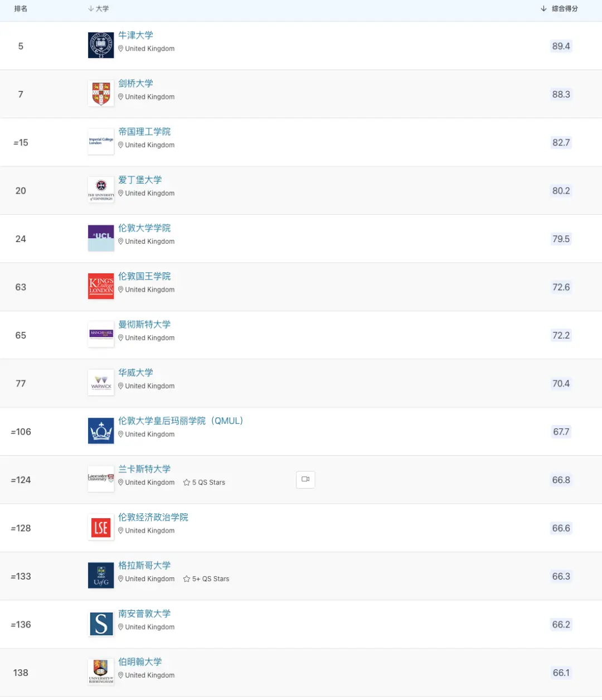Open the 曼彻斯特大学 university link
The width and height of the screenshot is (602, 700).
[x=144, y=324]
